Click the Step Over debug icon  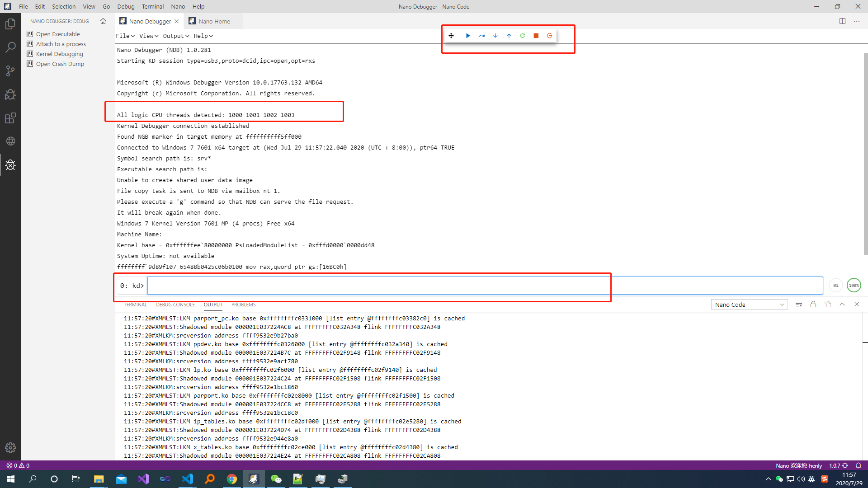coord(482,36)
